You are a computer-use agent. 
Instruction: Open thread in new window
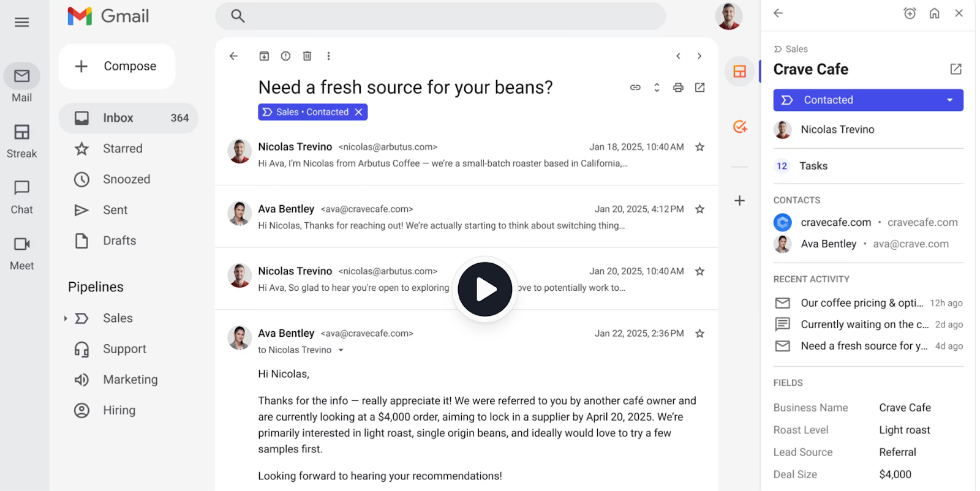(x=699, y=88)
